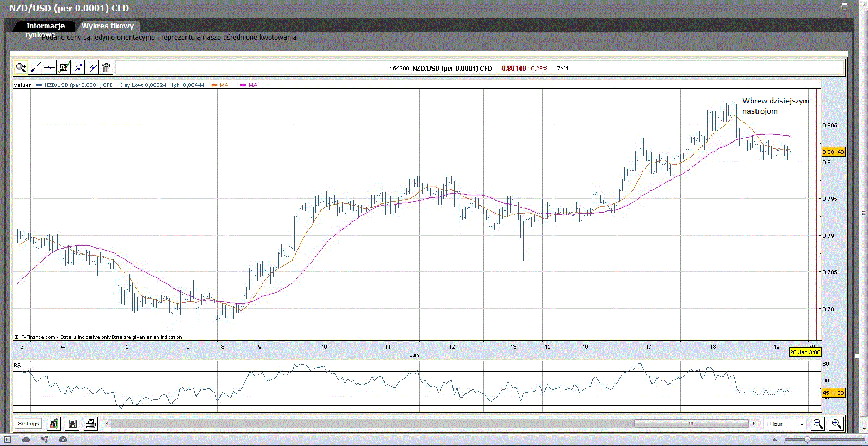Print the chart with printer icon
868x446 pixels.
pos(91,424)
